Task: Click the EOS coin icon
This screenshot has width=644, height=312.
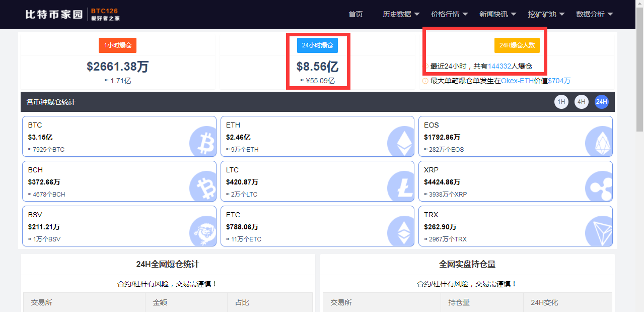Action: (599, 141)
